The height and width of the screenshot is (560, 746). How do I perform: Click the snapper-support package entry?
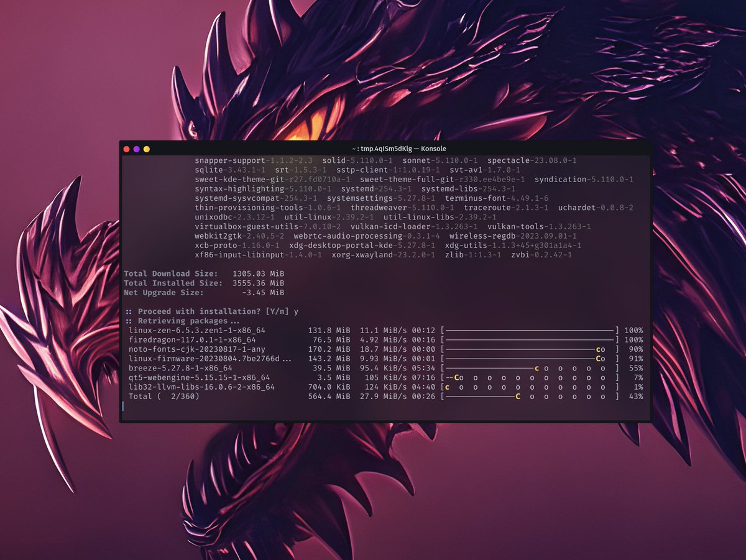pyautogui.click(x=254, y=160)
